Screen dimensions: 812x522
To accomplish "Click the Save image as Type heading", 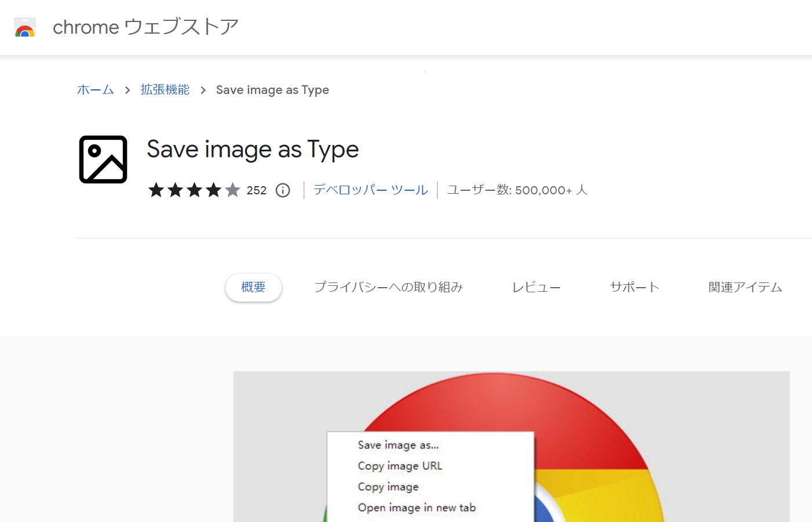I will coord(253,150).
